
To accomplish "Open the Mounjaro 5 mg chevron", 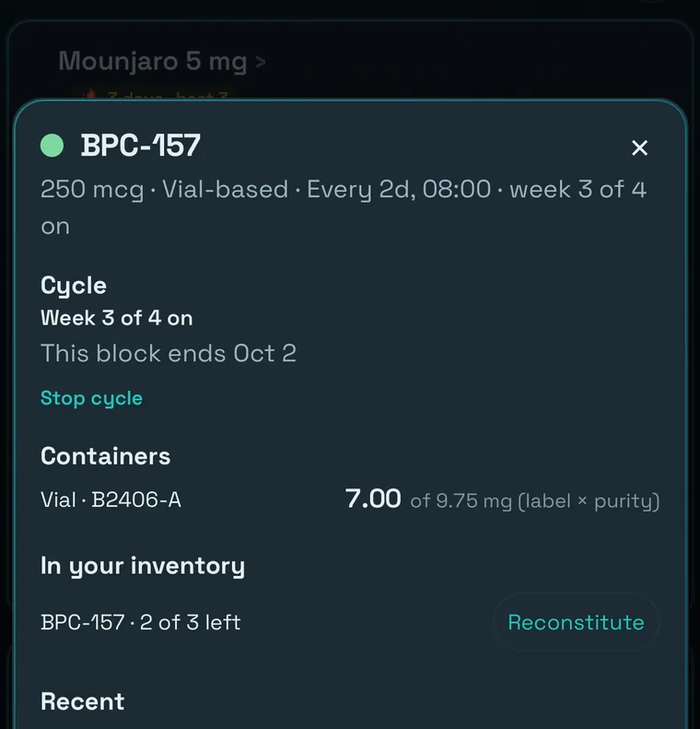I will tap(261, 62).
